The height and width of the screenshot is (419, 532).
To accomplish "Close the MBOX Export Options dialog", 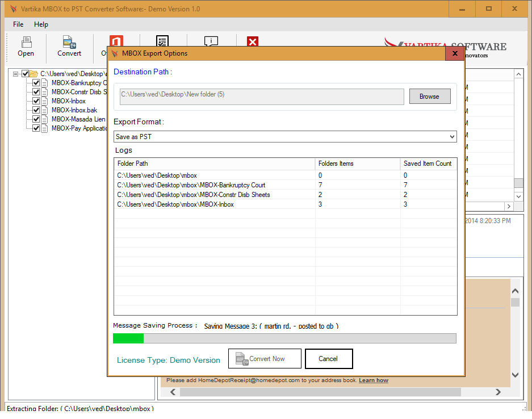I will (455, 53).
